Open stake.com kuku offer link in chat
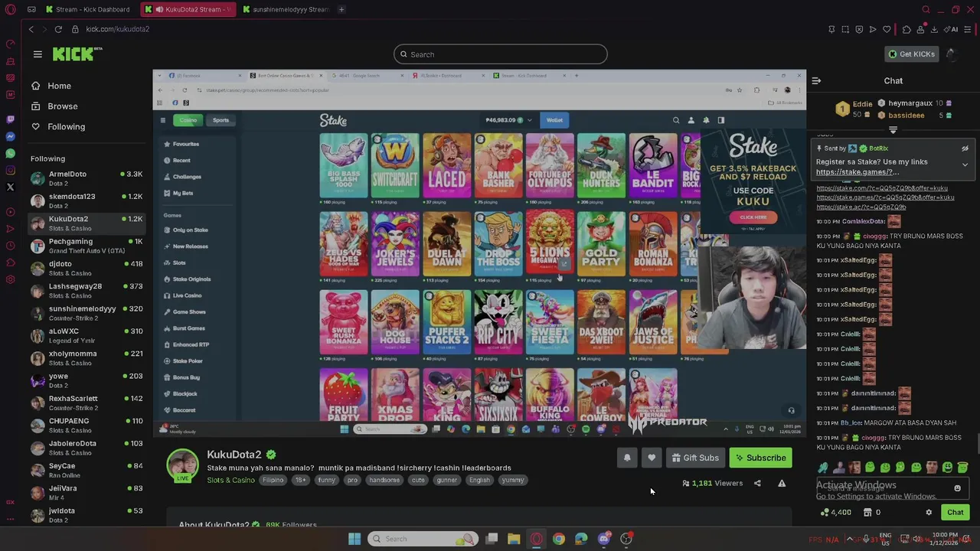Viewport: 980px width, 551px height. tap(882, 188)
